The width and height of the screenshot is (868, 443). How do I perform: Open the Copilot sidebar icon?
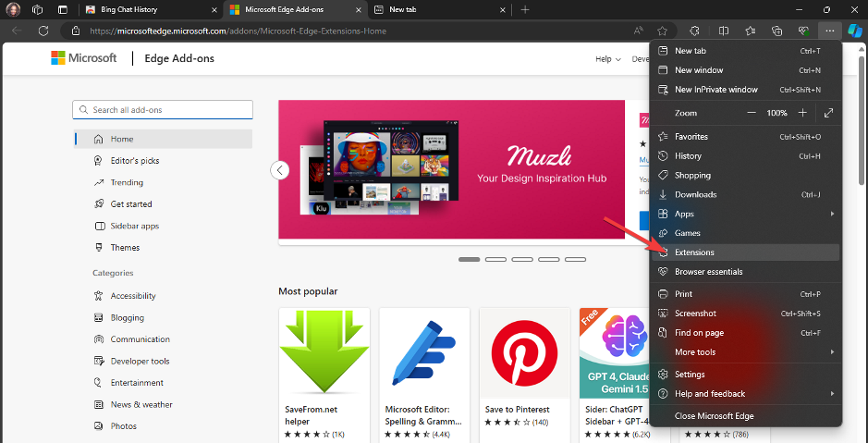(856, 30)
